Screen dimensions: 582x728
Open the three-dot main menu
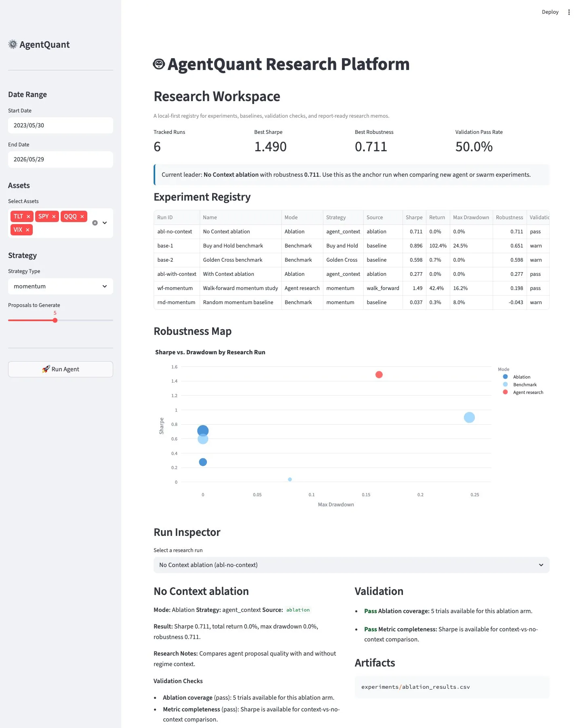point(569,12)
